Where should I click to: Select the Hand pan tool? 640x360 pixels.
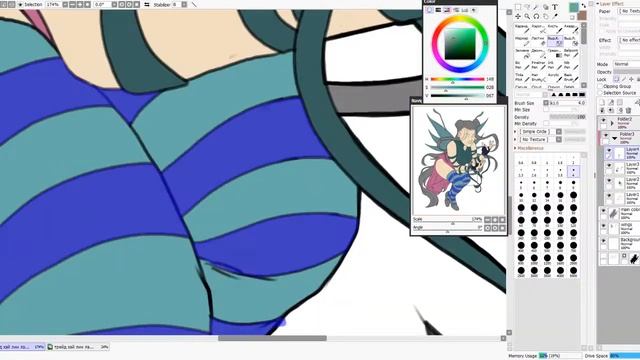546,16
